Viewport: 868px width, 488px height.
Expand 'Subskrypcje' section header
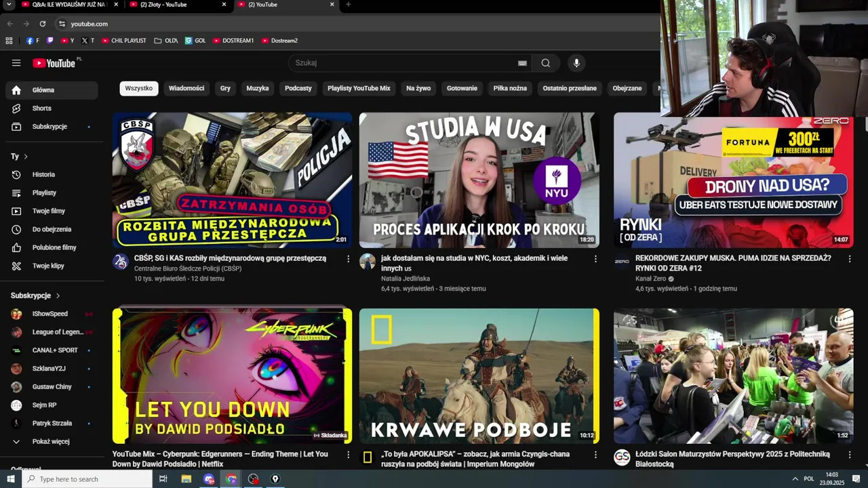click(35, 296)
